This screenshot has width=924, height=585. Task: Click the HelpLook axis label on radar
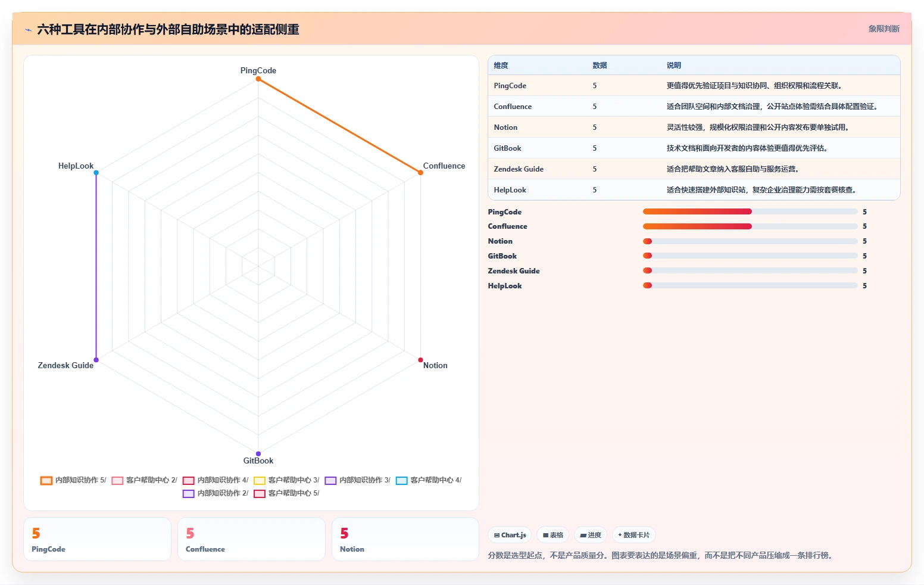tap(76, 166)
